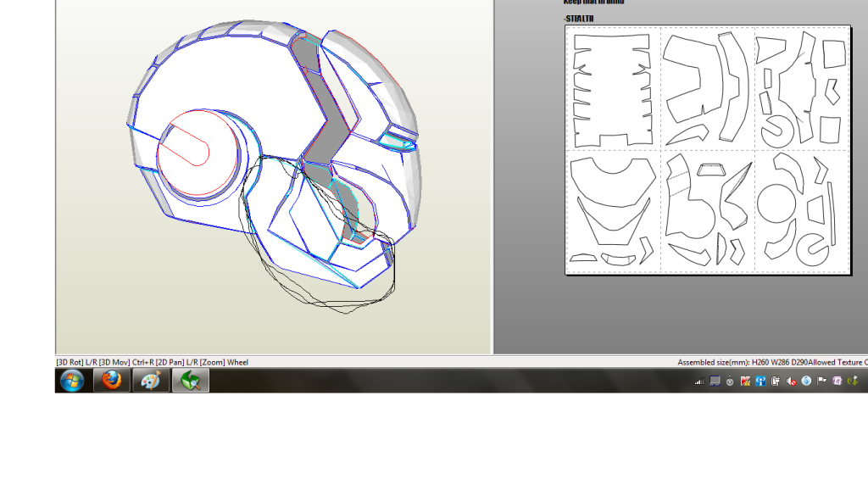Launch Firefox from the taskbar
868x490 pixels.
[x=112, y=381]
